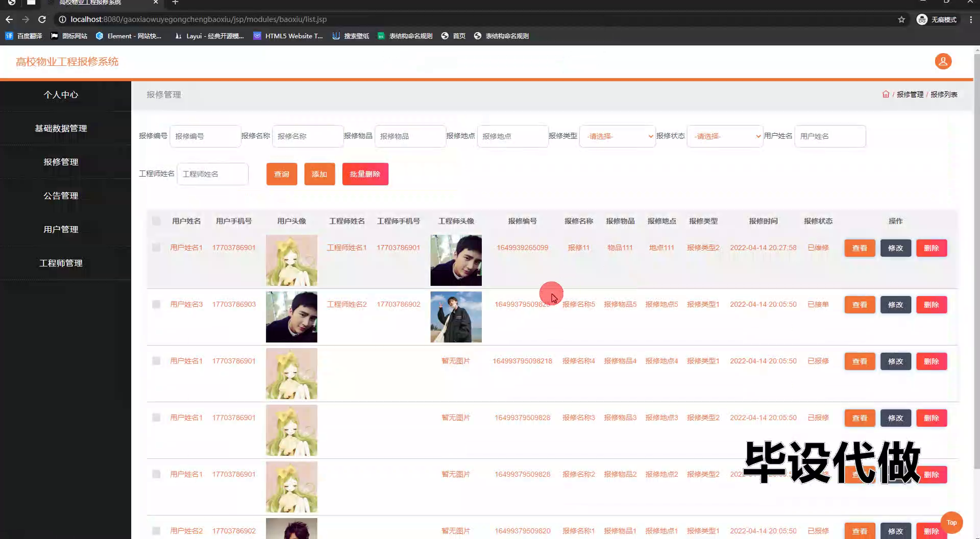980x539 pixels.
Task: Check the row with 报修11
Action: point(156,248)
